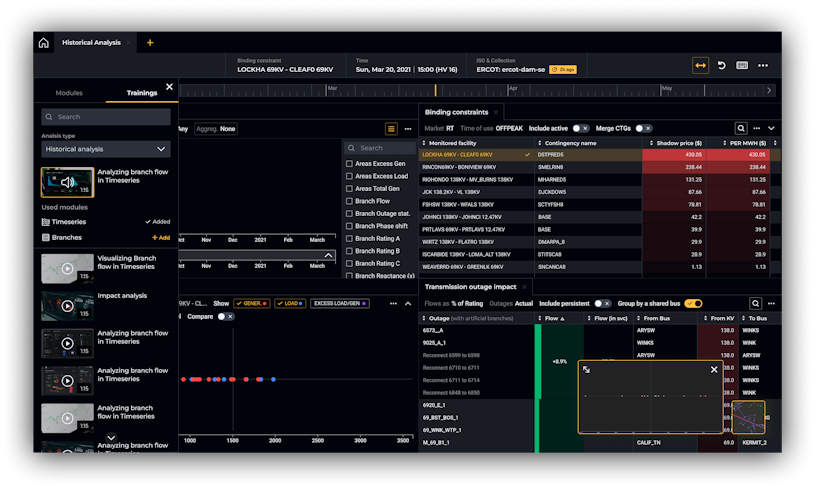Open Transmission outage impact more options

tap(771, 303)
